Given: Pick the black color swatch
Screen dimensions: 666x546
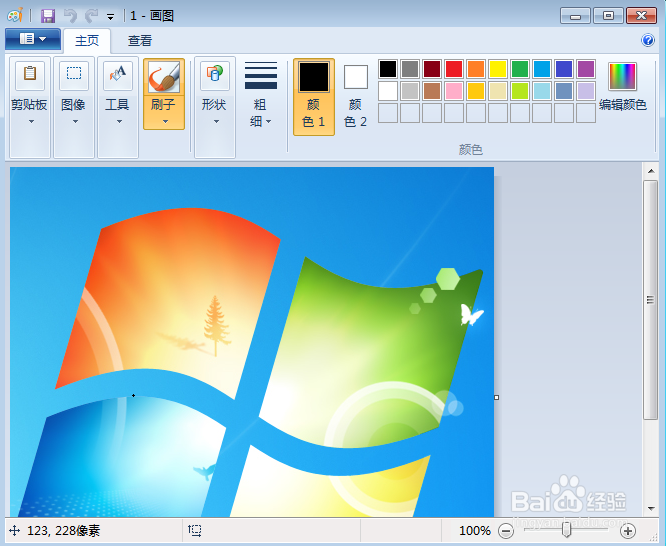Looking at the screenshot, I should (388, 69).
